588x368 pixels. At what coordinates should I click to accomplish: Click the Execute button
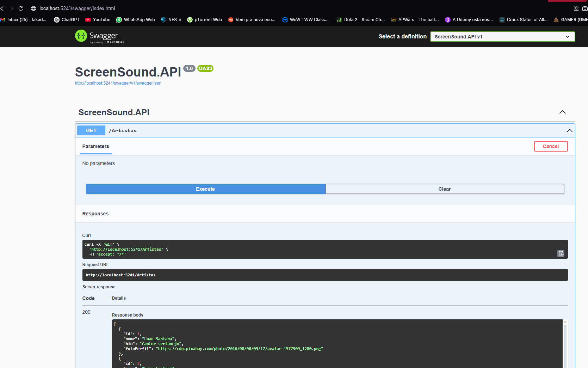[206, 189]
